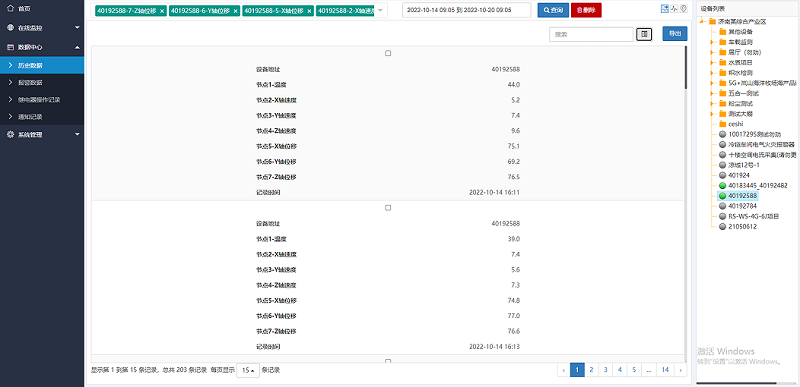Select the 5G+岚山海洋牧场 folder

pos(762,83)
